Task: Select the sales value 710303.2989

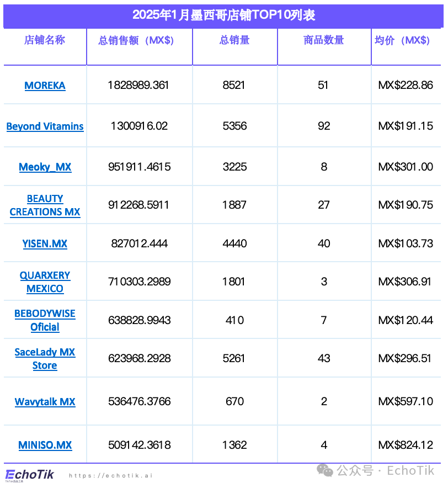Action: point(139,282)
